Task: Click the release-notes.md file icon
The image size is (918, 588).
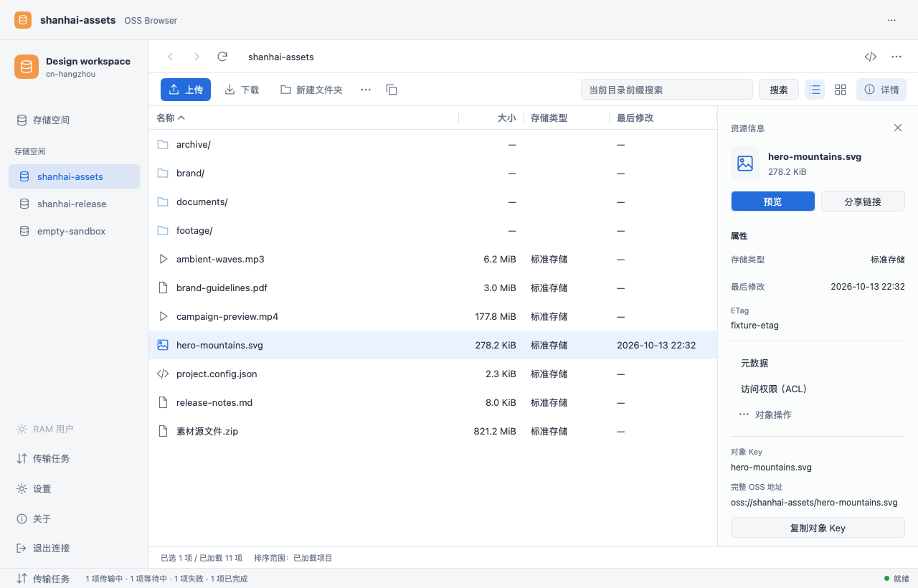Action: (x=163, y=402)
